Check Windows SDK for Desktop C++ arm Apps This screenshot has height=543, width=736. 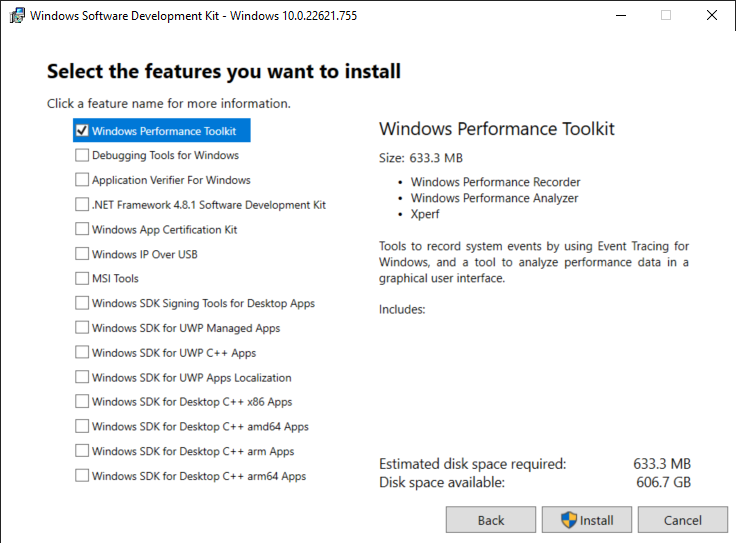point(82,451)
